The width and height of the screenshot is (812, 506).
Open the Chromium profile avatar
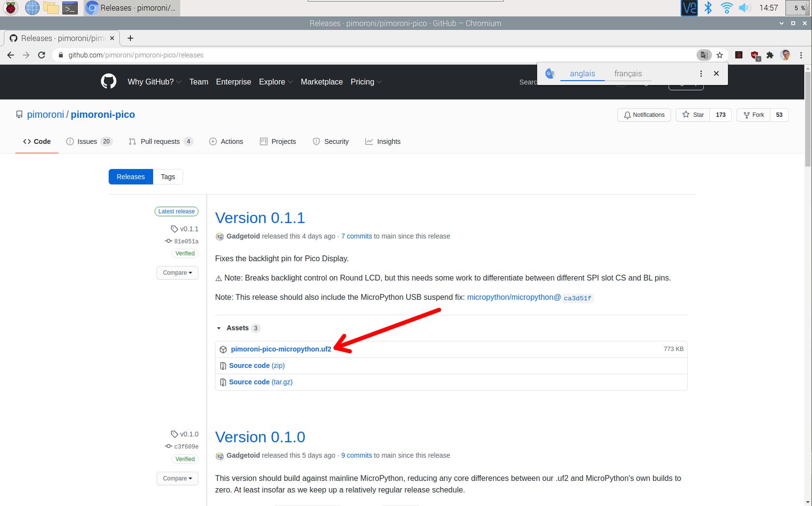(x=785, y=55)
